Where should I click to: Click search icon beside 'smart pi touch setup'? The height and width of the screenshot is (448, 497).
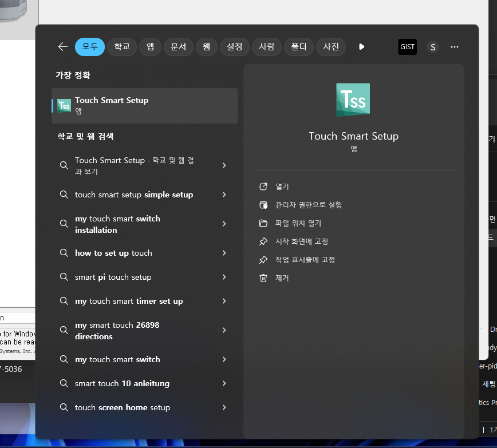click(64, 277)
